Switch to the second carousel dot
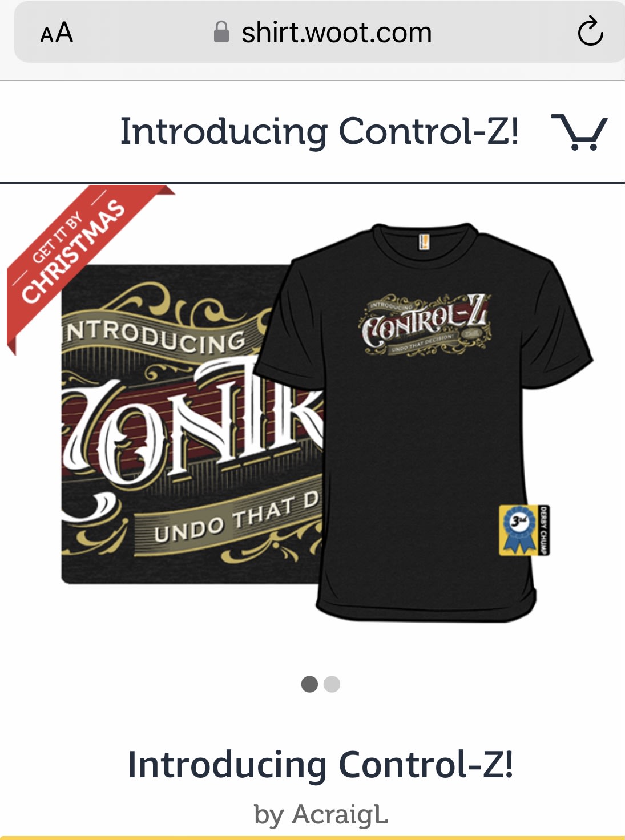This screenshot has height=840, width=625. [x=332, y=684]
